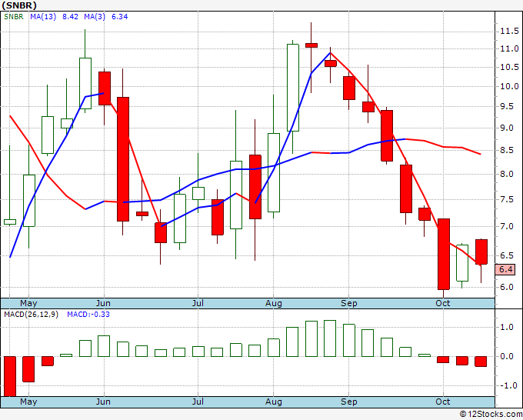The width and height of the screenshot is (523, 420).
Task: Click the 0.0 MACD axis label
Action: click(507, 356)
